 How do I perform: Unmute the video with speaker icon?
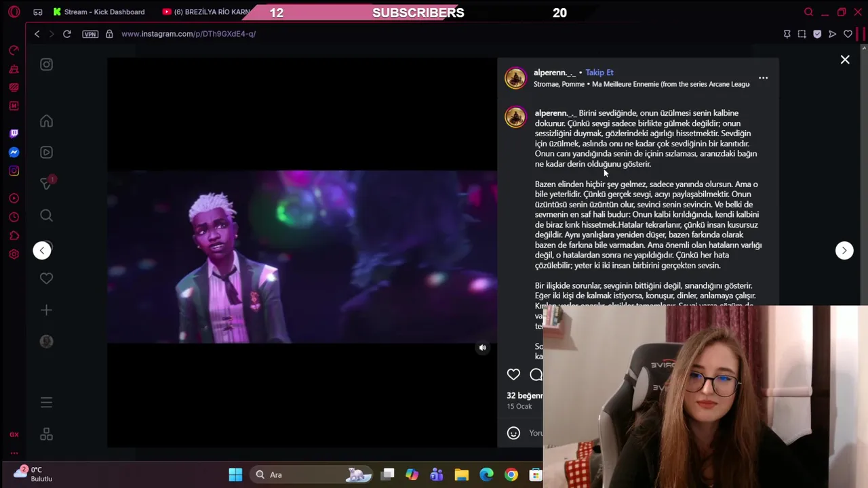coord(482,348)
